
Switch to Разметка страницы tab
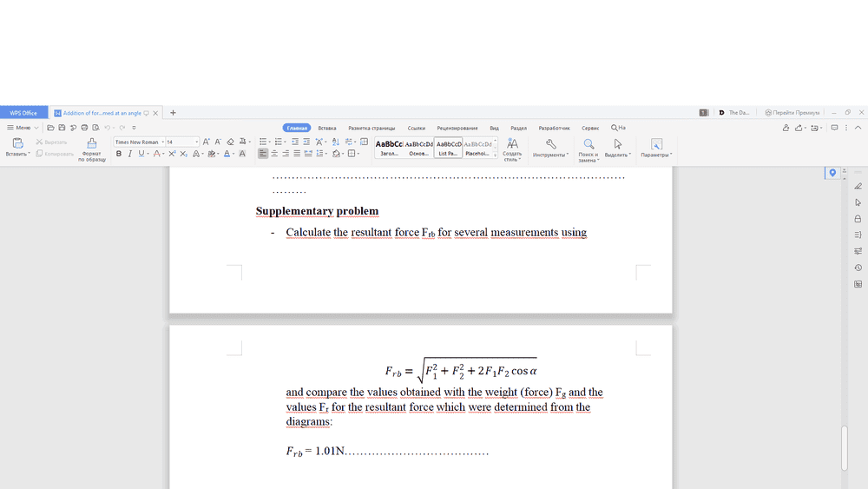(372, 128)
